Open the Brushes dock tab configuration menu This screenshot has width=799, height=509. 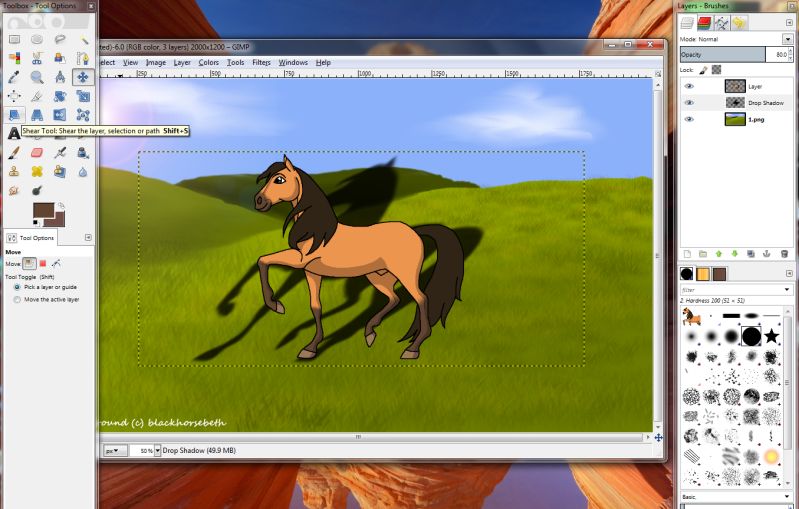point(789,274)
